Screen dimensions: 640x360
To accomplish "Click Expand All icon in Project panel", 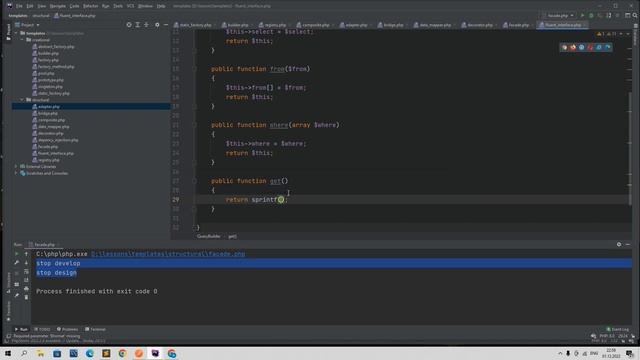I will pos(138,25).
